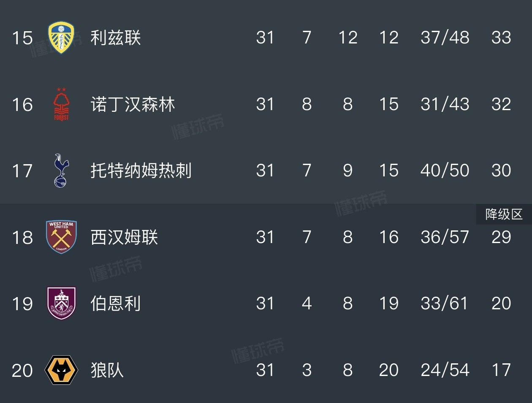
Task: Select the 24/54 goals record cell
Action: point(445,370)
